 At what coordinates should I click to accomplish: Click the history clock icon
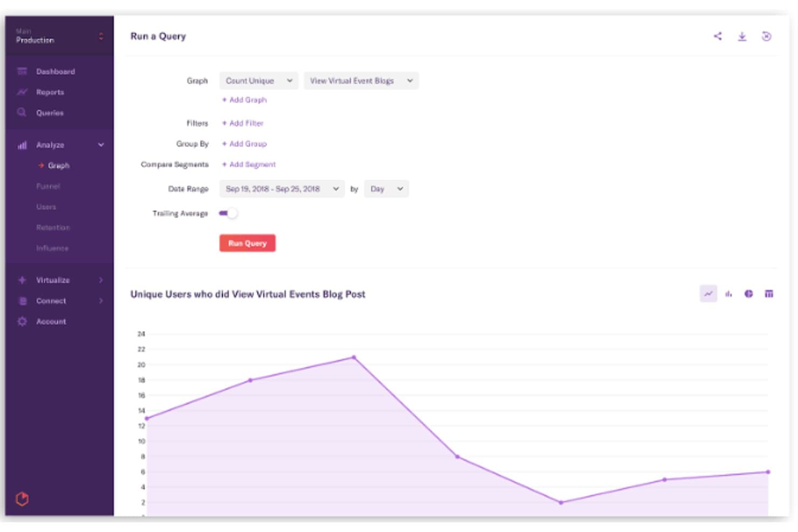point(766,36)
